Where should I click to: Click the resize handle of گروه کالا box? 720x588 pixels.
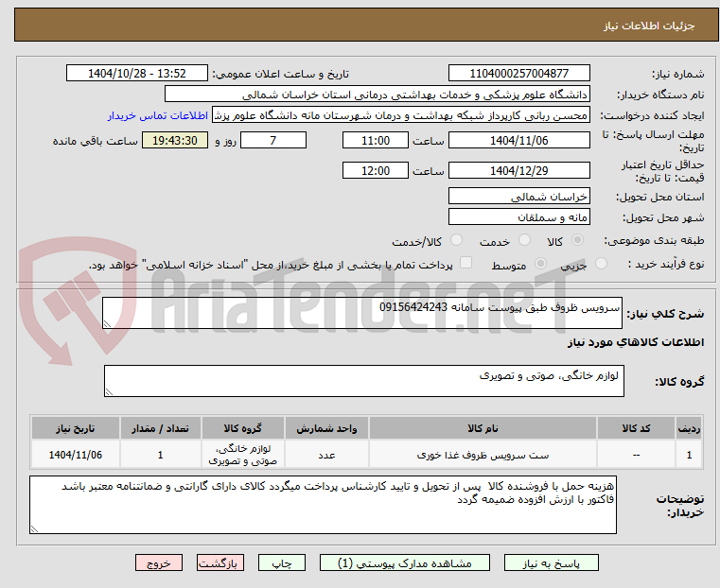(x=109, y=391)
